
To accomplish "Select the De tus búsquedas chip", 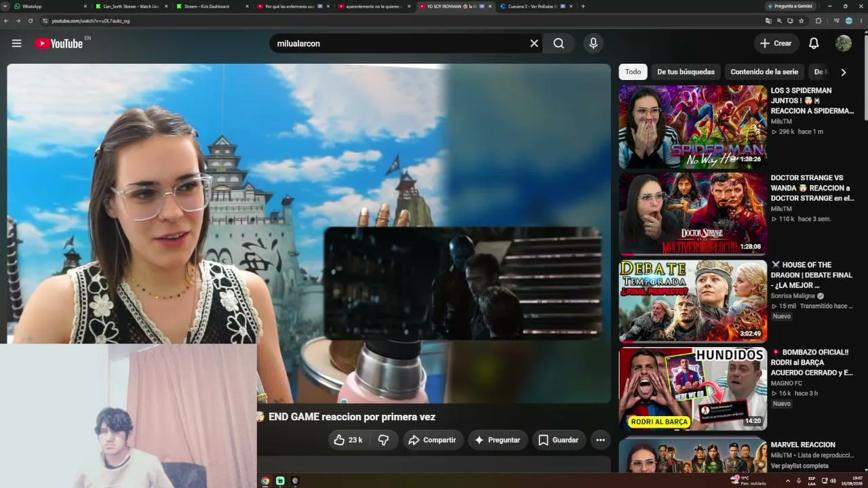I will [x=686, y=72].
